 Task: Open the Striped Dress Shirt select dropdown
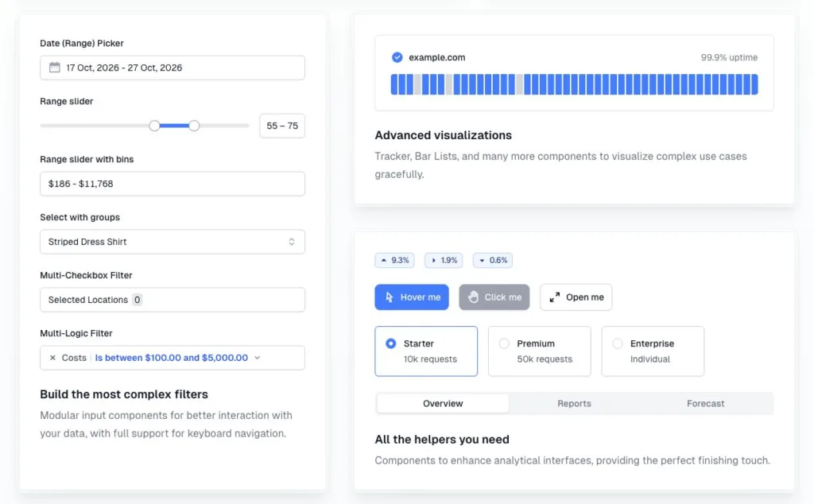pyautogui.click(x=172, y=242)
